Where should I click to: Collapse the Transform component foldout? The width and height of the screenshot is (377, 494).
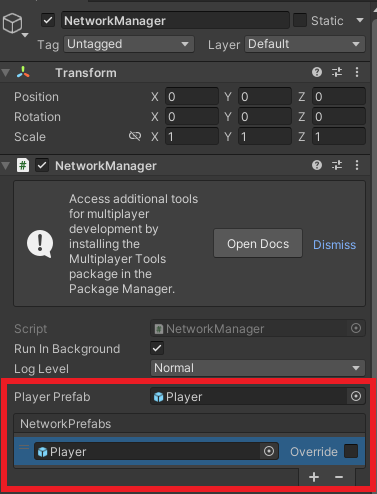pyautogui.click(x=6, y=72)
